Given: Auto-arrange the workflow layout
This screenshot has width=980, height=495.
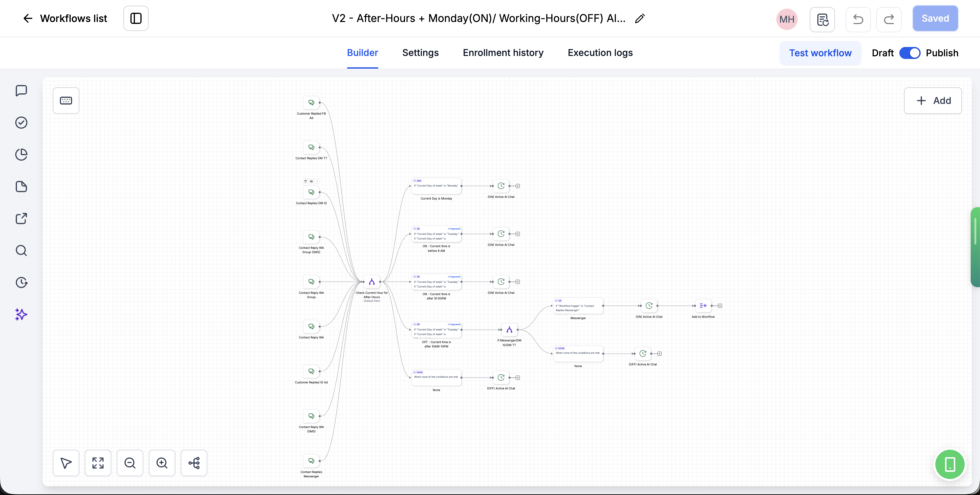Looking at the screenshot, I should [194, 463].
